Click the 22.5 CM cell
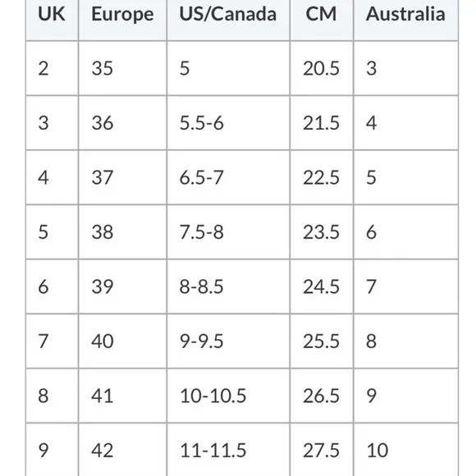The width and height of the screenshot is (476, 476). tap(322, 177)
